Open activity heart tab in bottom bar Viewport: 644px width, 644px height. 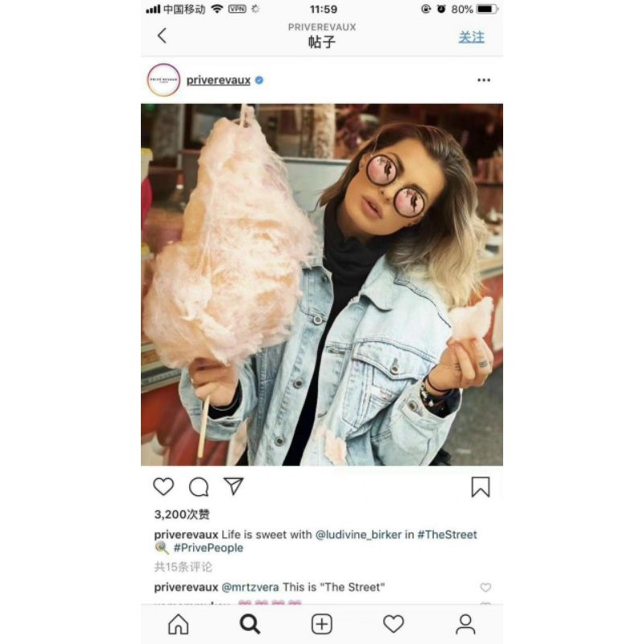click(394, 624)
